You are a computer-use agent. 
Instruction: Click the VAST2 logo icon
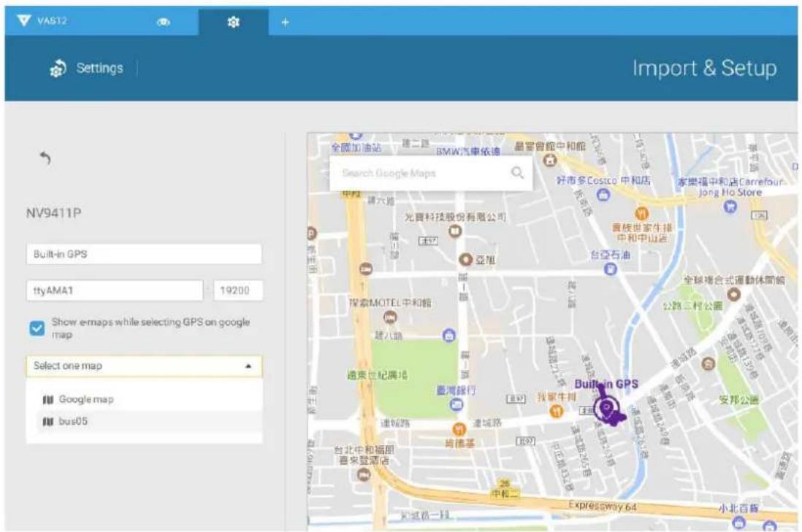23,20
